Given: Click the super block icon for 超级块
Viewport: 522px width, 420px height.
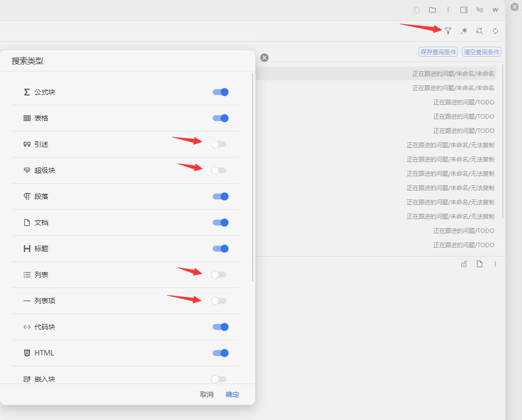Looking at the screenshot, I should 27,170.
